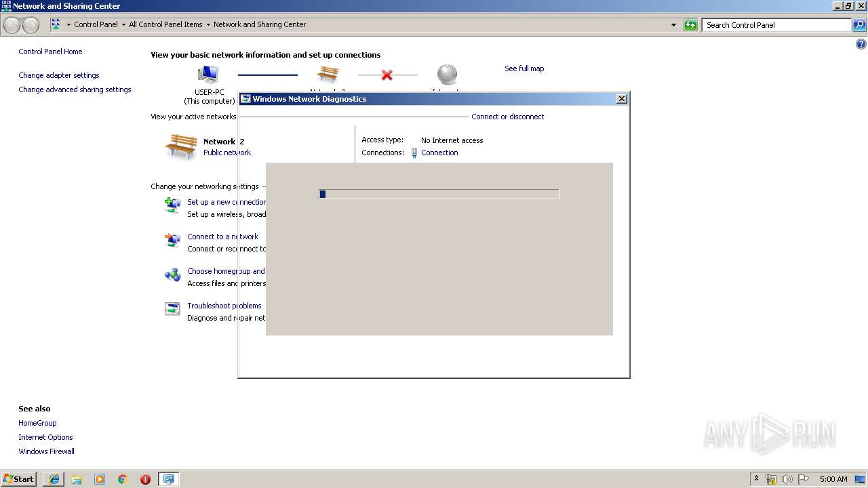Expand the address bar history dropdown
This screenshot has height=488, width=868.
(x=673, y=25)
